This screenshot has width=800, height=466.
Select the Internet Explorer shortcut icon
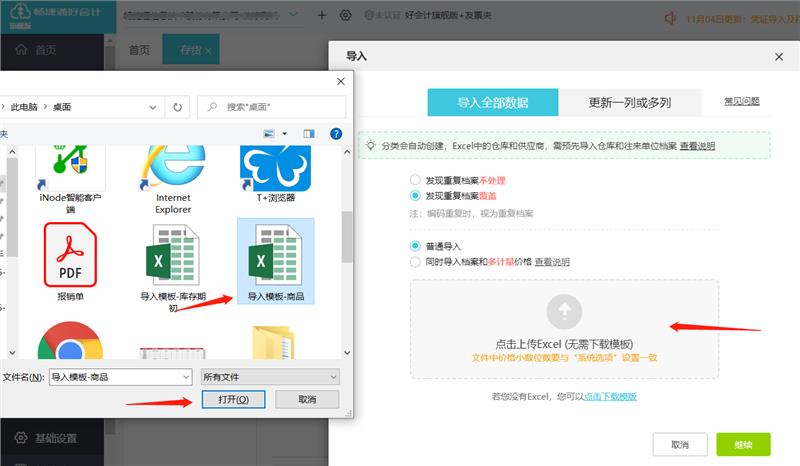click(172, 170)
